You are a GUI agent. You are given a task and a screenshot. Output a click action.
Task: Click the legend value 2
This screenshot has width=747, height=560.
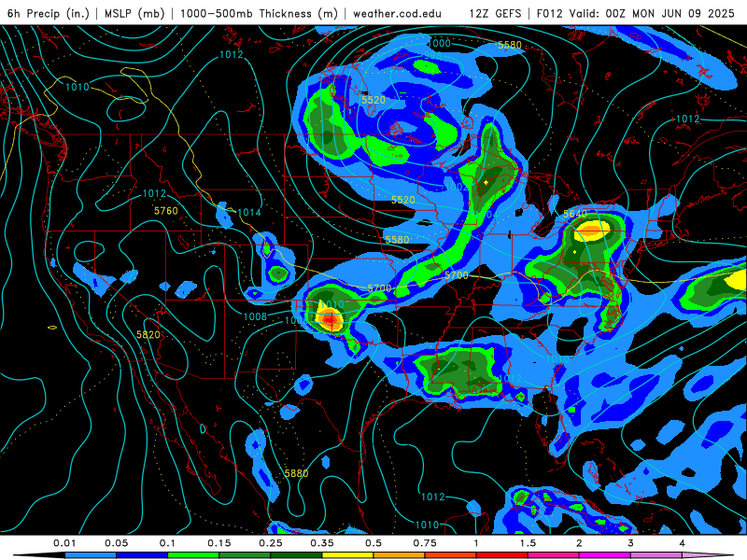click(x=579, y=543)
